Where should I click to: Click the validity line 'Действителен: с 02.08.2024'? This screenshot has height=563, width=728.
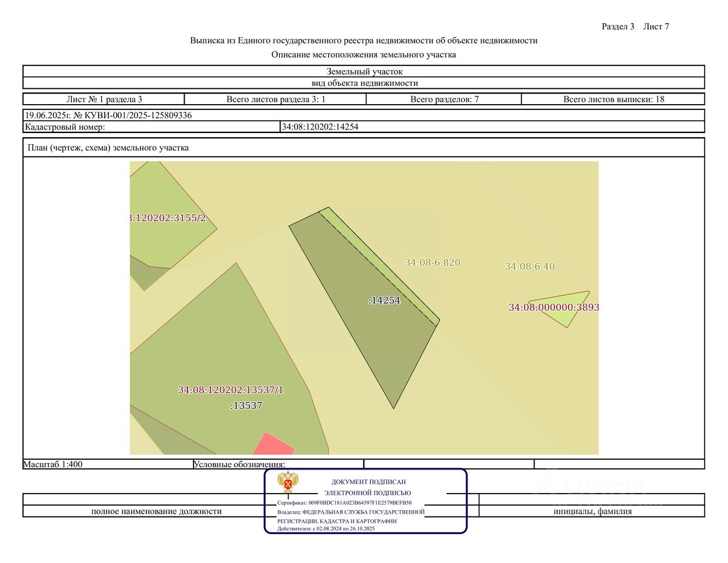click(326, 528)
